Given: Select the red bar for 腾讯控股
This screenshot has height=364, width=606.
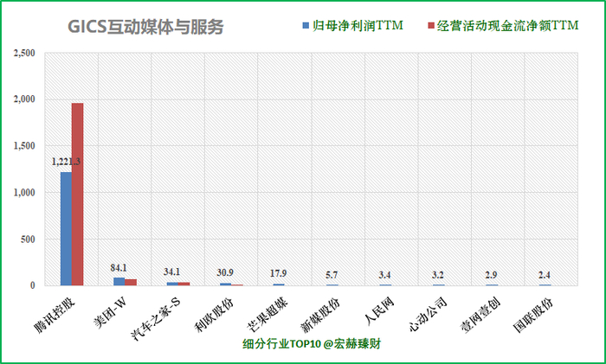Looking at the screenshot, I should pos(77,195).
